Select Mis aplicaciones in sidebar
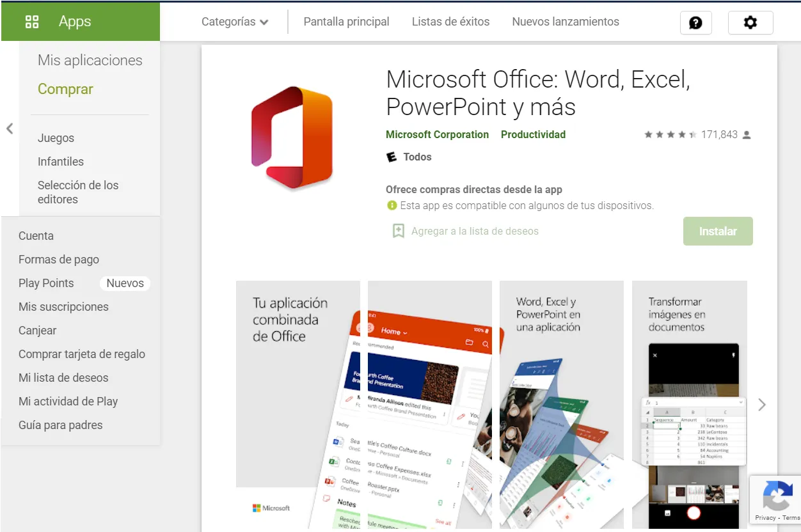 point(90,60)
